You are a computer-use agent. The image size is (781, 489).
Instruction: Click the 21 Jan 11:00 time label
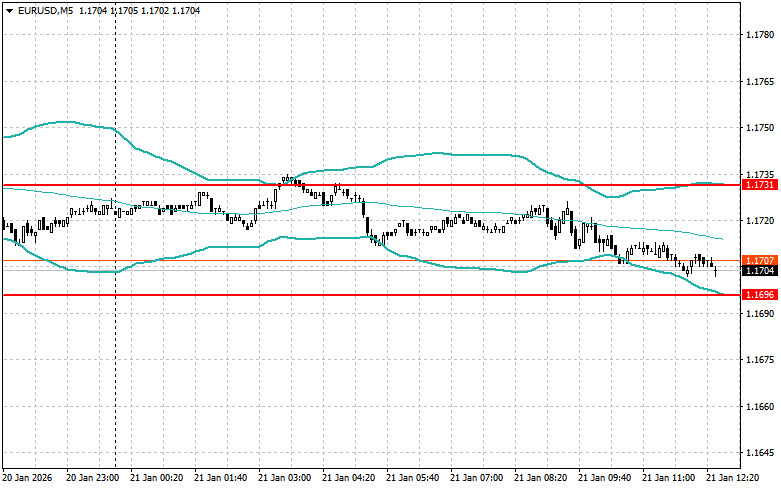668,478
